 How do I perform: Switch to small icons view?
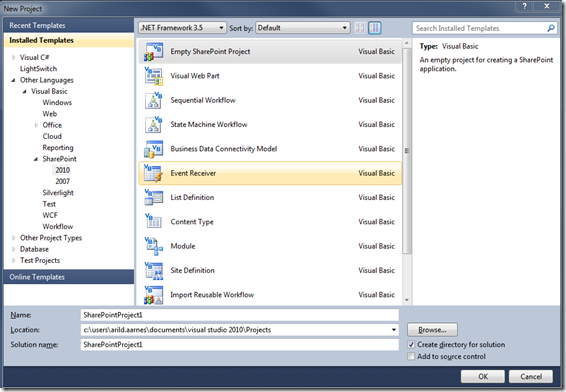click(360, 28)
